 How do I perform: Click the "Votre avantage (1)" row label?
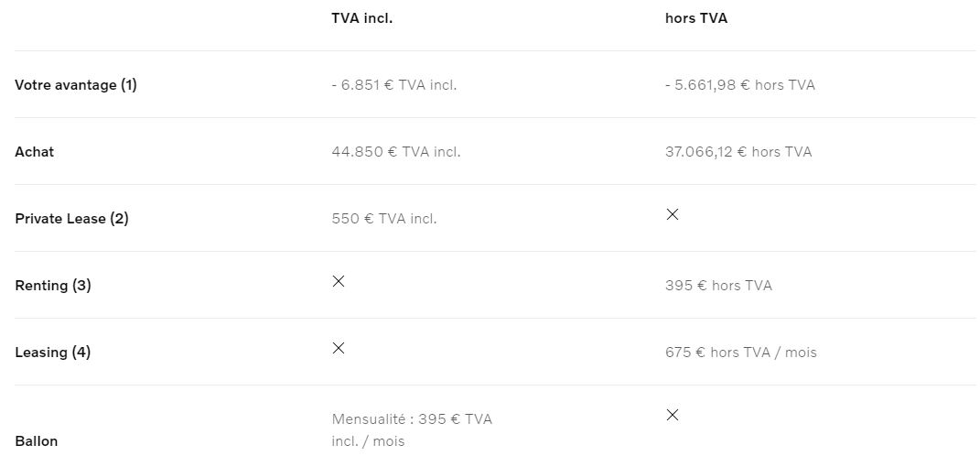click(x=76, y=85)
